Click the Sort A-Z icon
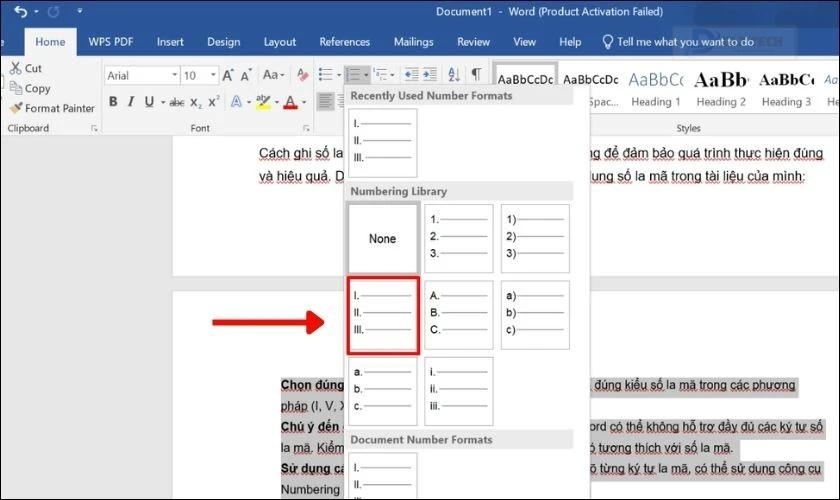The image size is (840, 500). (x=454, y=74)
